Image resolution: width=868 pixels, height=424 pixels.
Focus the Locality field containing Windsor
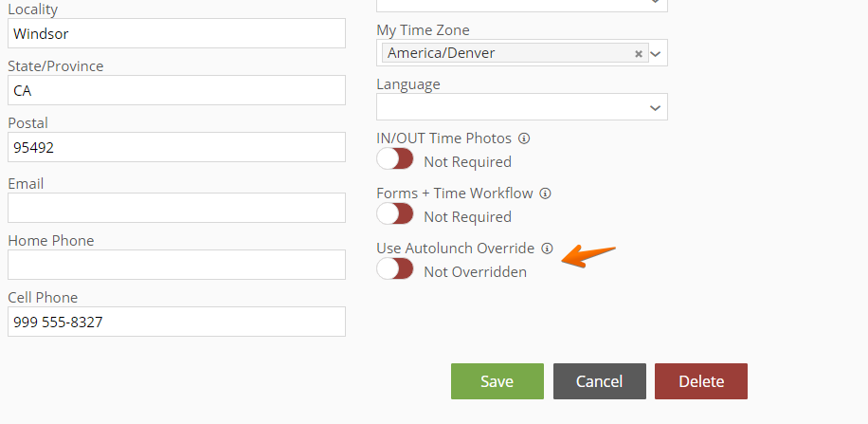coord(176,33)
